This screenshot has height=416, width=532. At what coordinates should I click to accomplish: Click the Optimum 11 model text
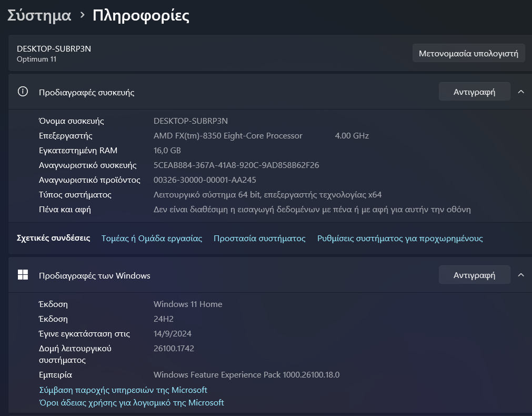(37, 59)
